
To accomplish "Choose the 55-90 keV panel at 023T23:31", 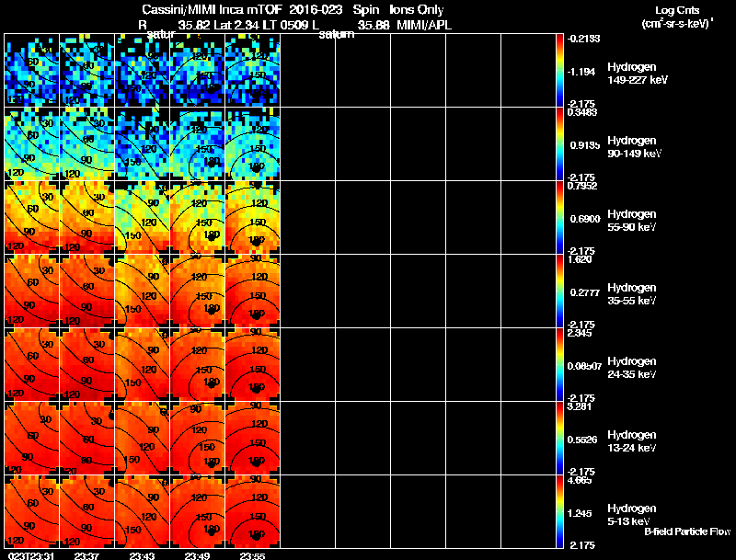I will click(32, 218).
